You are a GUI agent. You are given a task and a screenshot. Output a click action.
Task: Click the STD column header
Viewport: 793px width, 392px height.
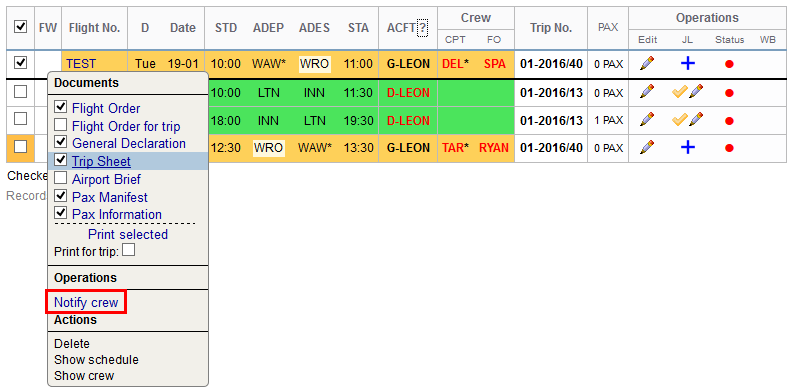click(x=226, y=28)
